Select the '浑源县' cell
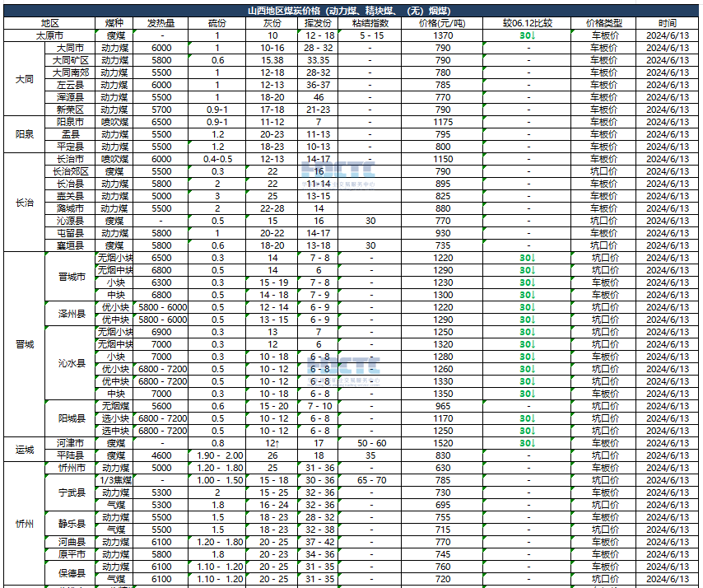 pos(71,97)
